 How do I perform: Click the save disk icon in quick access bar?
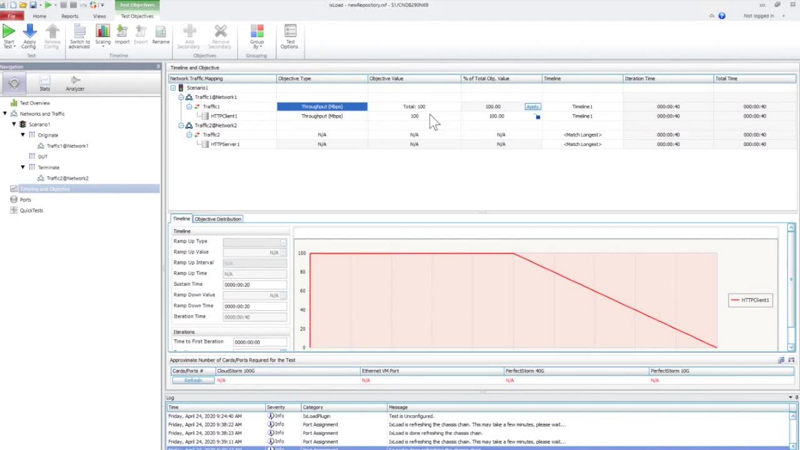click(x=33, y=5)
